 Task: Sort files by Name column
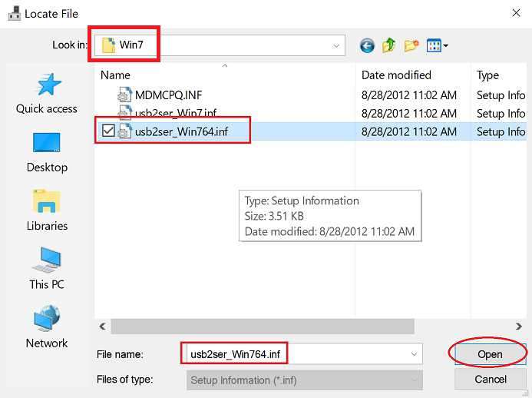click(x=116, y=75)
